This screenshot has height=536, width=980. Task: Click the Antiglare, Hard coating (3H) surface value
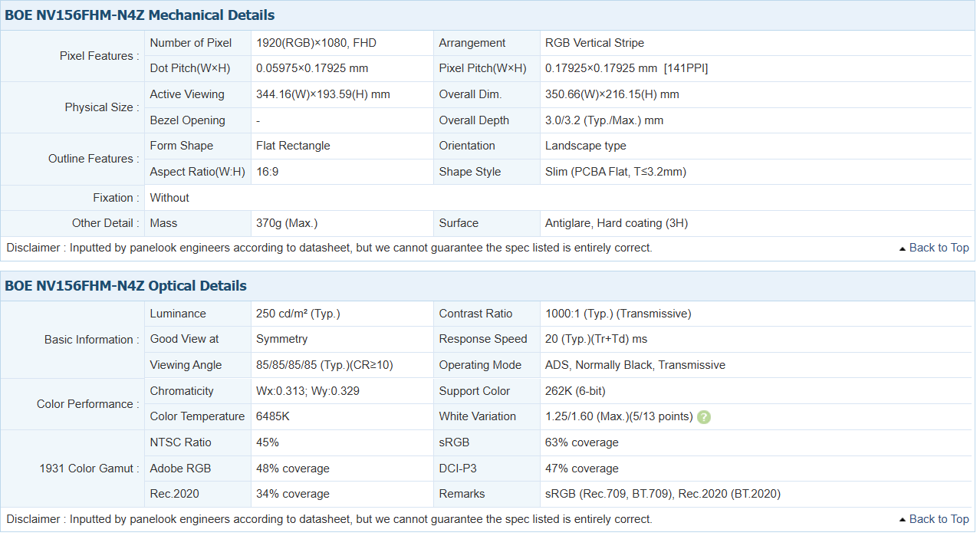pos(616,223)
